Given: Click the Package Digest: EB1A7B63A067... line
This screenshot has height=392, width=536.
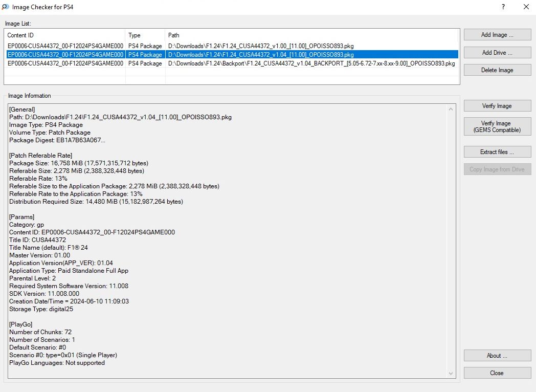Looking at the screenshot, I should [x=57, y=140].
